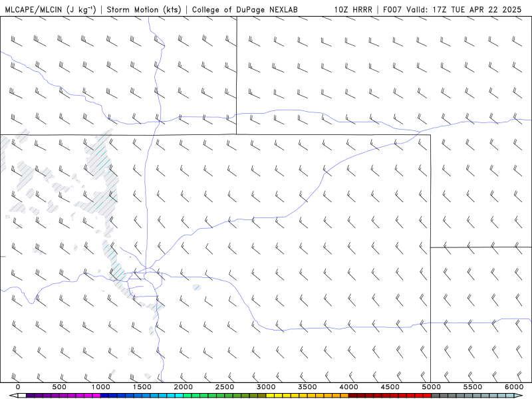
Task: Click the 1500 label on the color scale
Action: [142, 387]
